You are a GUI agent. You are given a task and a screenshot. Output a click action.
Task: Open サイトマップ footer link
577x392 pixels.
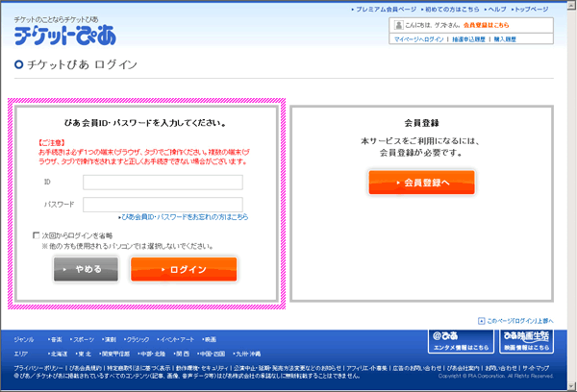click(536, 368)
